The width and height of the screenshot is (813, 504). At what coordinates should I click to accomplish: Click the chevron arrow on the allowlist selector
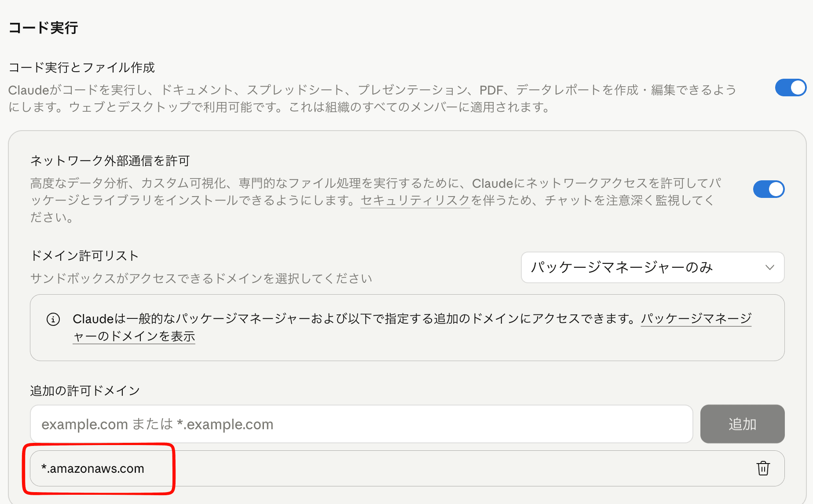tap(769, 267)
